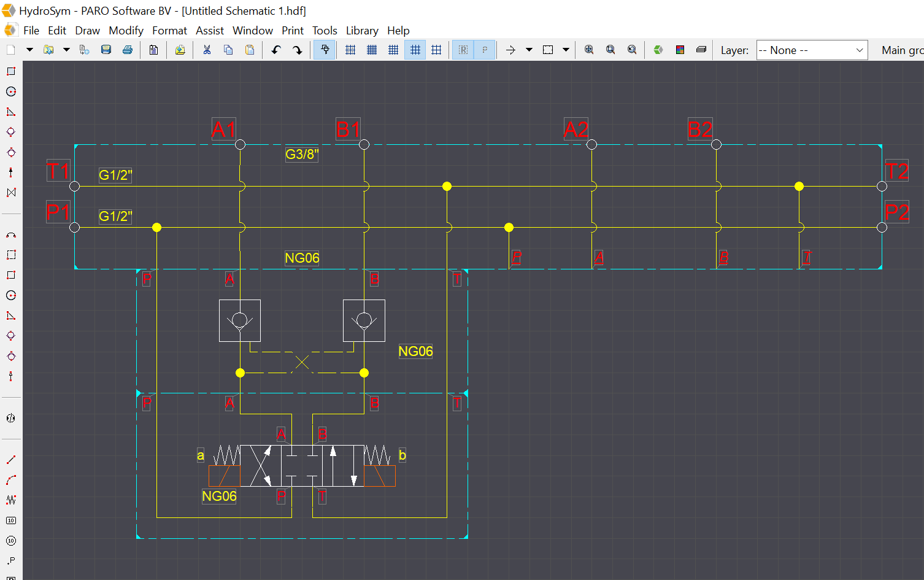
Task: Click the Save icon in toolbar
Action: click(106, 50)
